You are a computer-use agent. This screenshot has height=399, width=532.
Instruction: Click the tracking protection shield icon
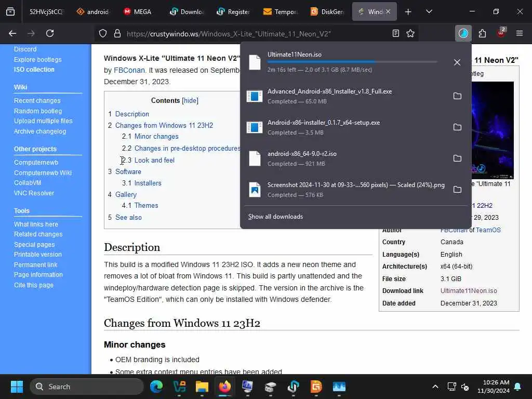[x=103, y=34]
